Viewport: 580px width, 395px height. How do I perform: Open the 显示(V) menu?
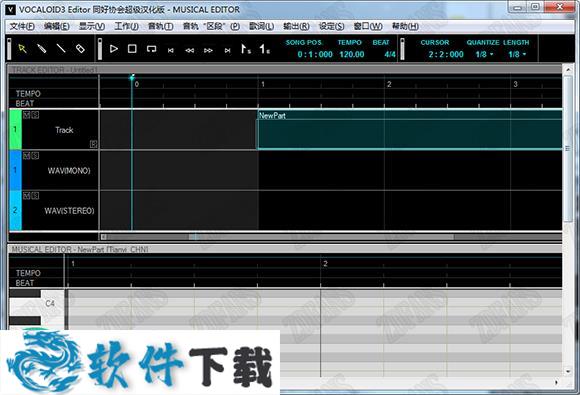(92, 26)
